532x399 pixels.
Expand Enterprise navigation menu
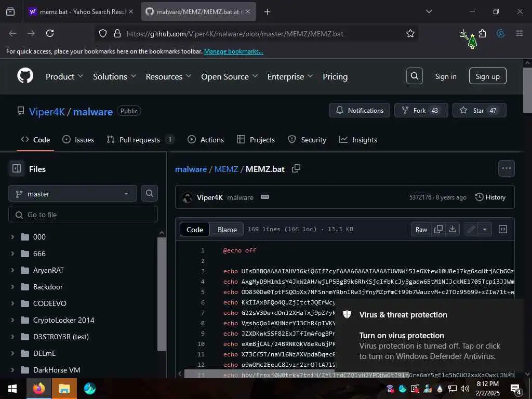(290, 77)
